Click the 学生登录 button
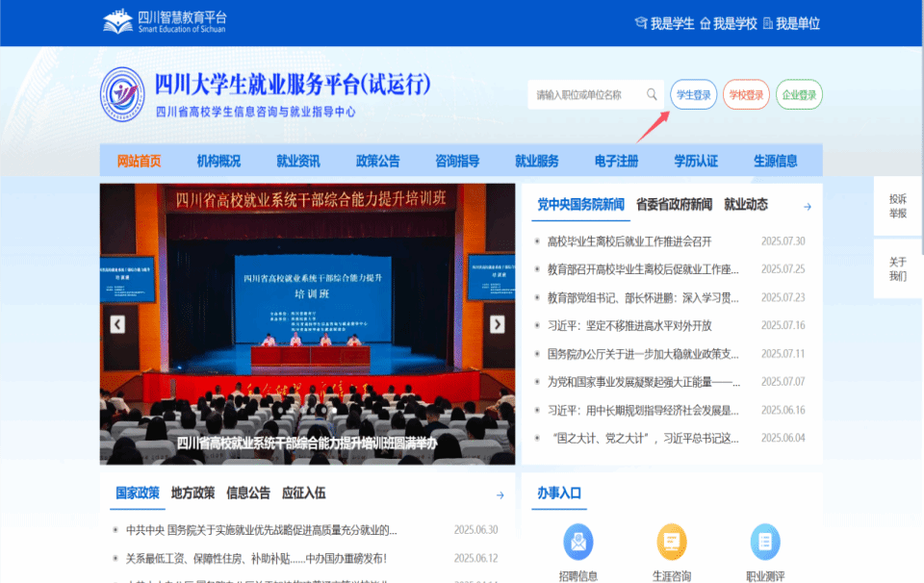Image resolution: width=924 pixels, height=583 pixels. coord(694,94)
